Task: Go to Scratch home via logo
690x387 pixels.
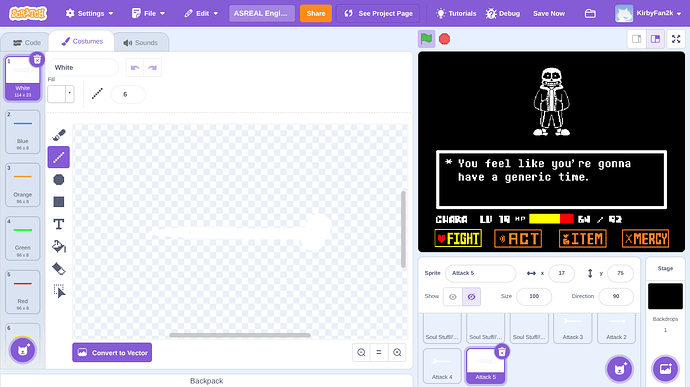Action: click(x=28, y=14)
